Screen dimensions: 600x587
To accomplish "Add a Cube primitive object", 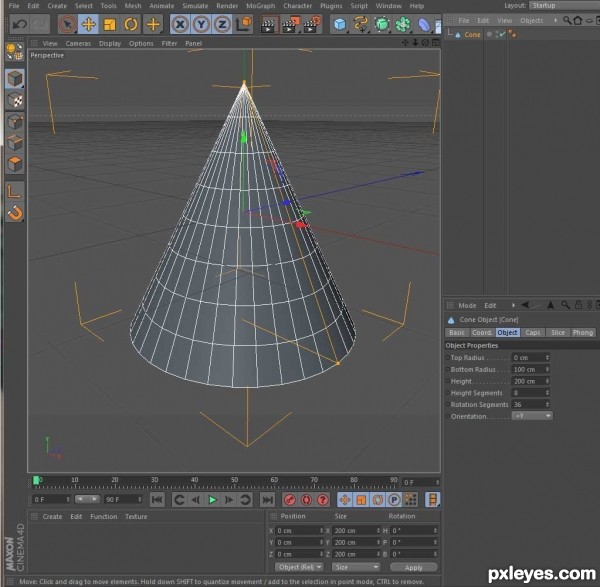I will 340,24.
